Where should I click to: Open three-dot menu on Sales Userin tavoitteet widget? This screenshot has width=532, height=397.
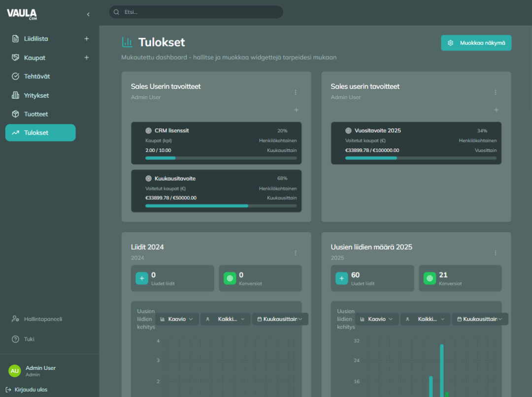click(296, 92)
